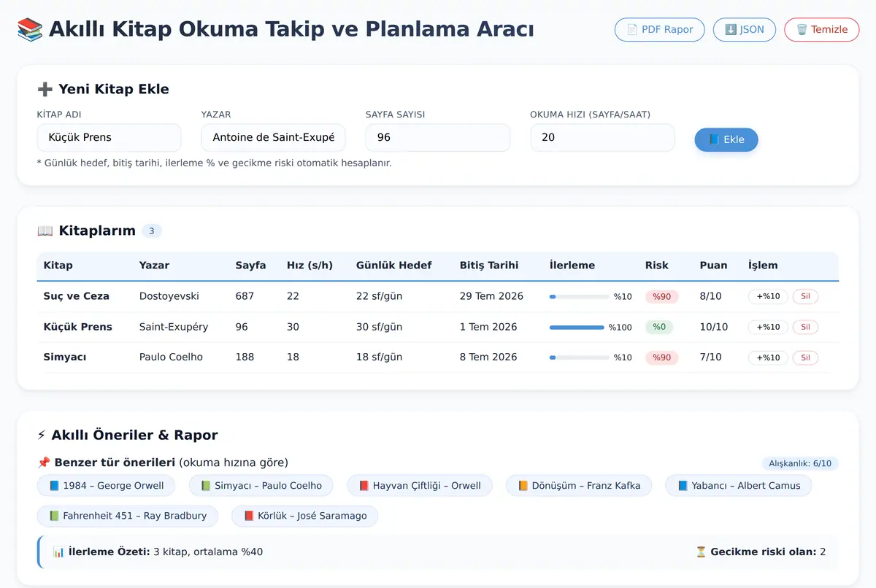Choose the Yabancı – Albert Camus chip

[739, 486]
